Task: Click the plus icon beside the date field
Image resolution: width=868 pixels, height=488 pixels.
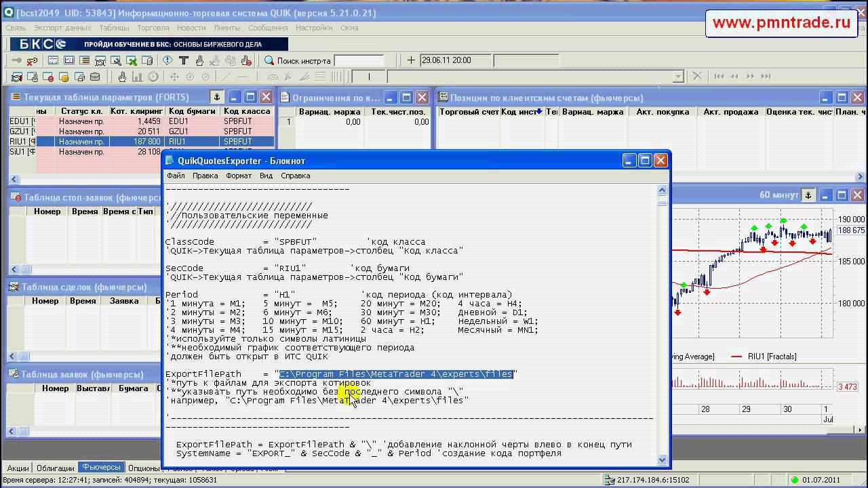Action: pos(411,60)
